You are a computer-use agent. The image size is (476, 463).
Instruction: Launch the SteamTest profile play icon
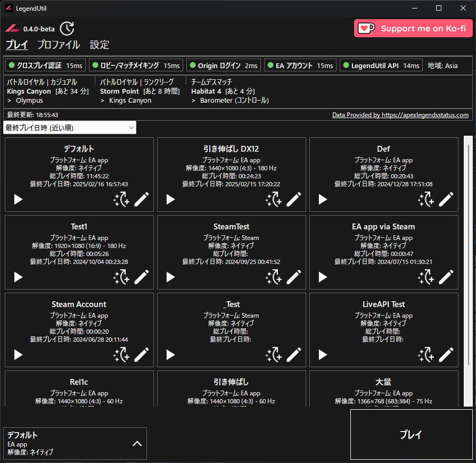coord(170,277)
